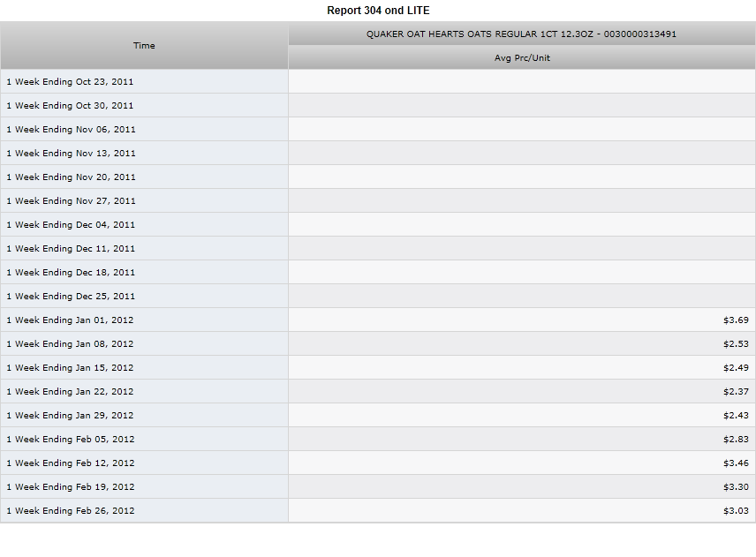Image resolution: width=756 pixels, height=557 pixels.
Task: Click the $2.53 price cell
Action: (522, 344)
